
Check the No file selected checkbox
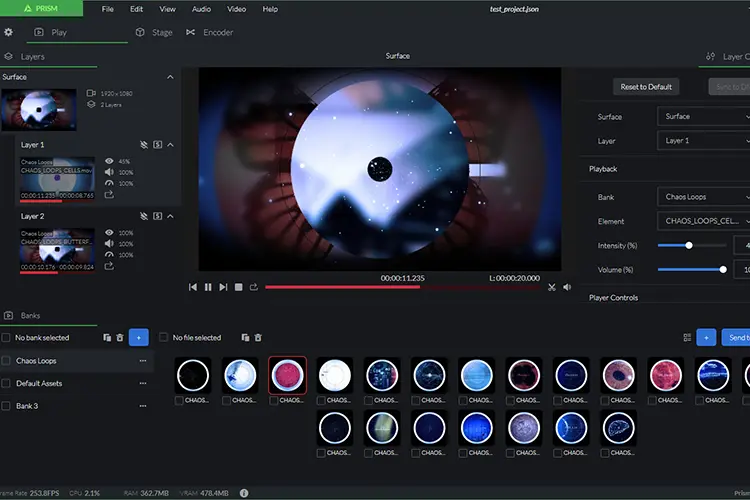[163, 338]
